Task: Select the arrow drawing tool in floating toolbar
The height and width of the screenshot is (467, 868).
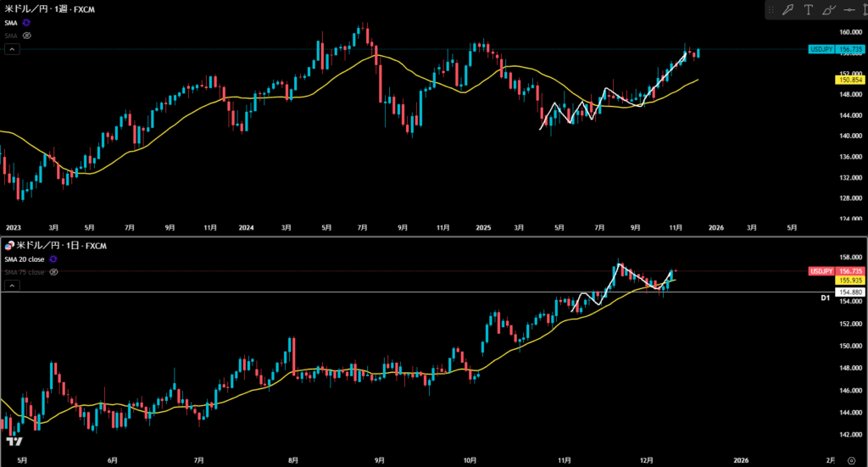Action: click(x=788, y=10)
